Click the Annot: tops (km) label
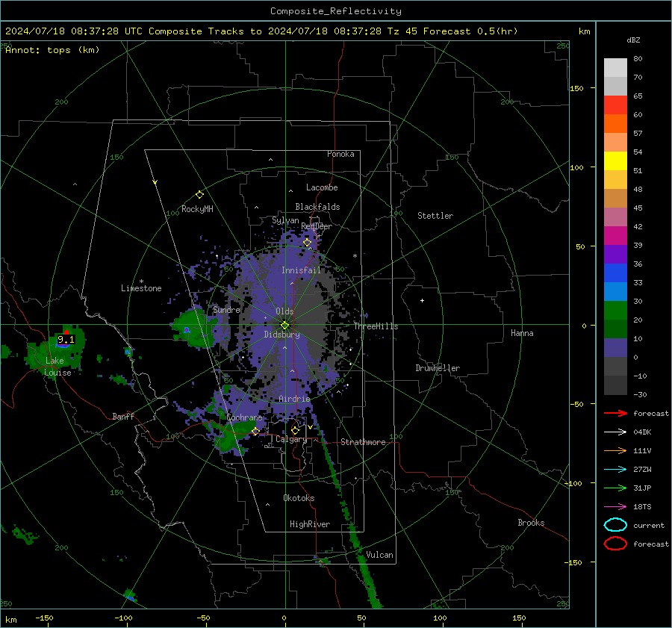 pyautogui.click(x=52, y=50)
